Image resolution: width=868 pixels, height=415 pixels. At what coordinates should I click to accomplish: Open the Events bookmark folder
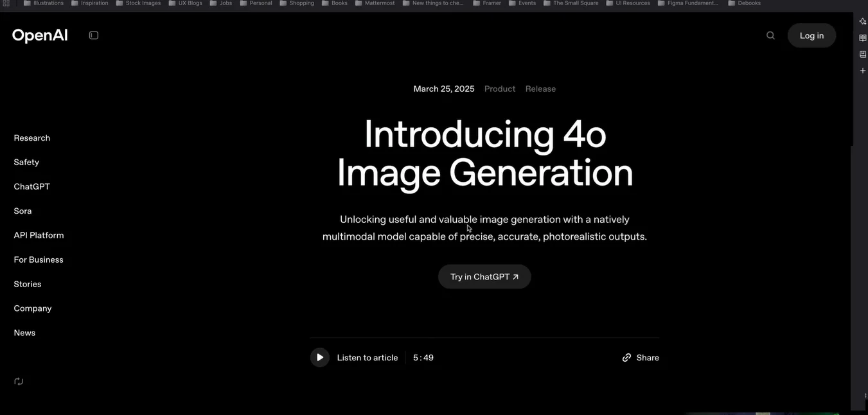point(522,3)
